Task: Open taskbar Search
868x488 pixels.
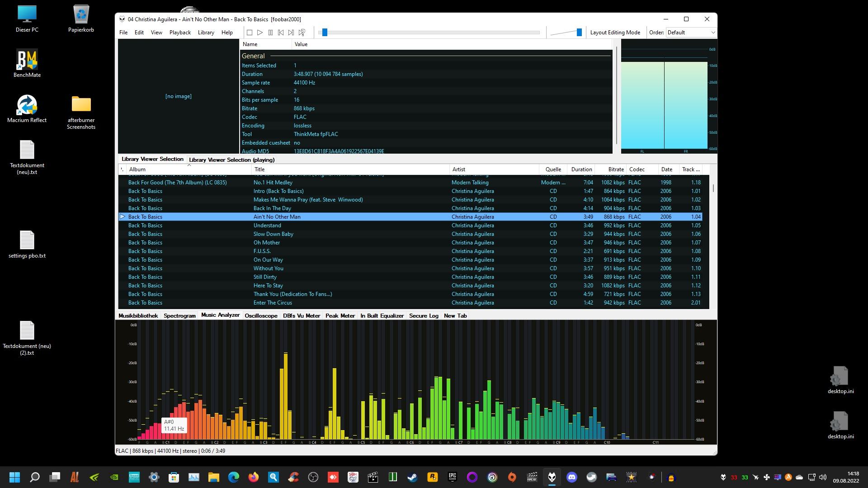Action: pyautogui.click(x=35, y=477)
